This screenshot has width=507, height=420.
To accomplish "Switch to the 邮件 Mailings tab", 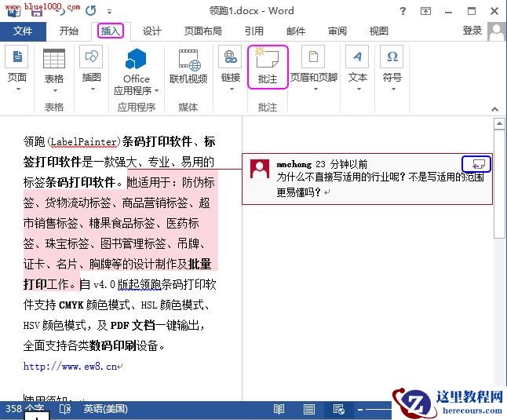I will tap(296, 31).
